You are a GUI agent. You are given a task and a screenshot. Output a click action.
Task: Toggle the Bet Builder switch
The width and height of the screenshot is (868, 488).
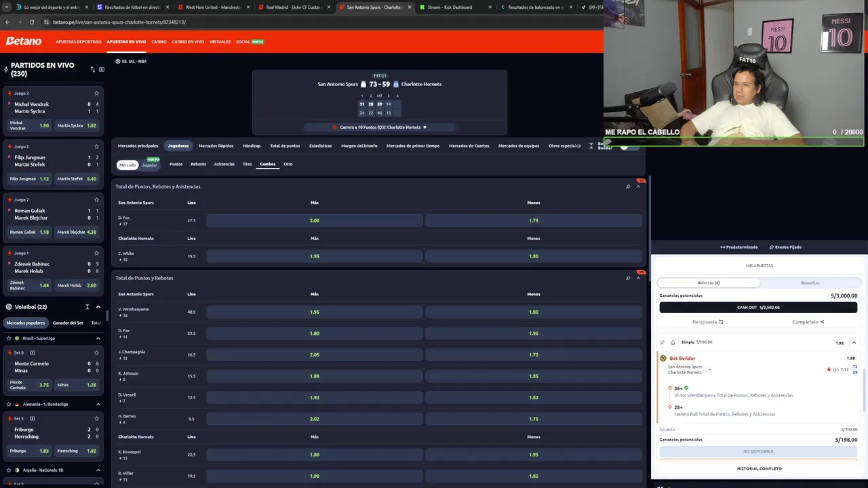[x=630, y=146]
